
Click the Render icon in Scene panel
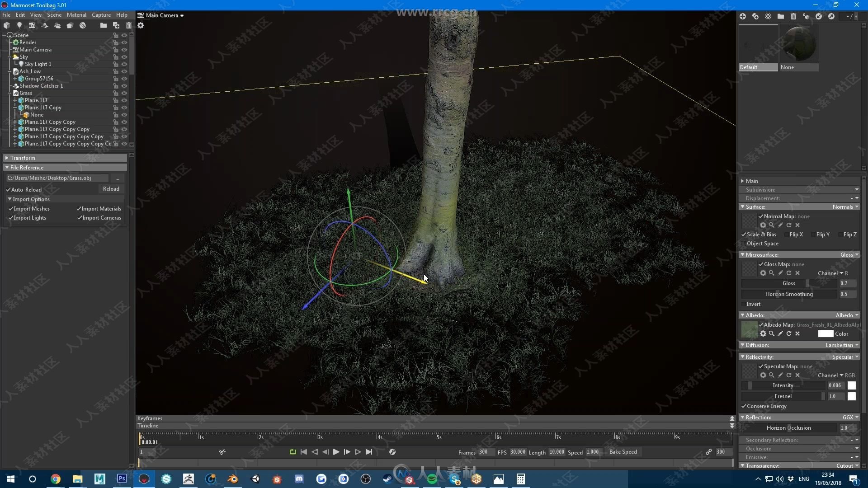16,42
